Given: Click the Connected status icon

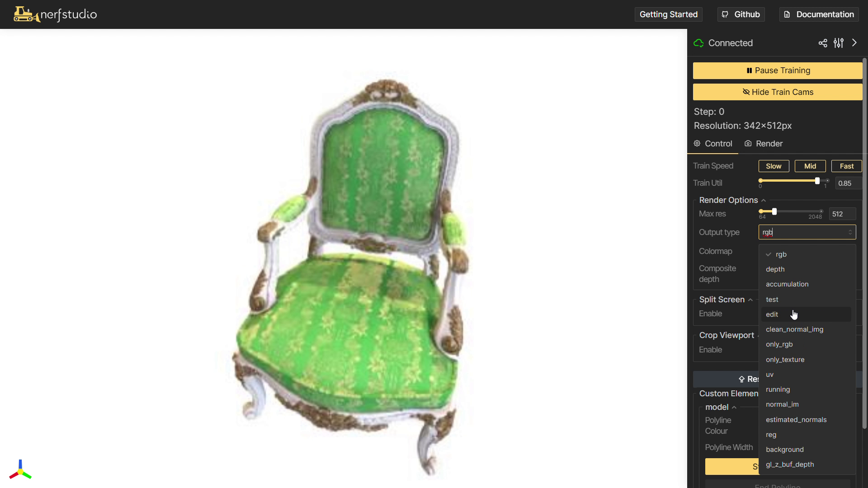Looking at the screenshot, I should [x=698, y=42].
